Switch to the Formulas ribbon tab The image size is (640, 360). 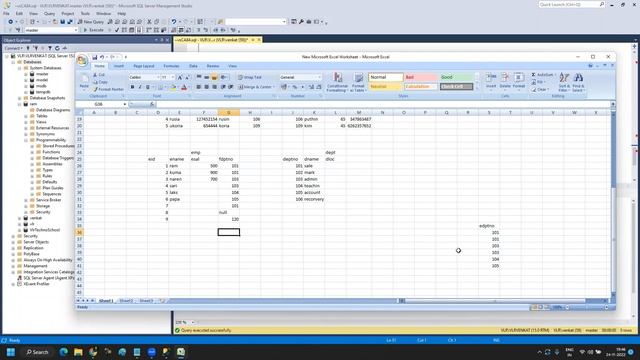point(171,66)
